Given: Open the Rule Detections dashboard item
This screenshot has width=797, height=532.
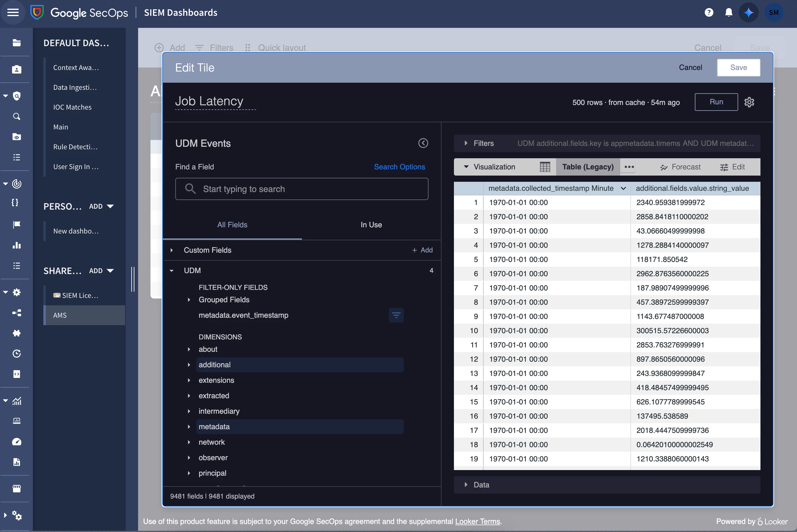Looking at the screenshot, I should coord(75,147).
